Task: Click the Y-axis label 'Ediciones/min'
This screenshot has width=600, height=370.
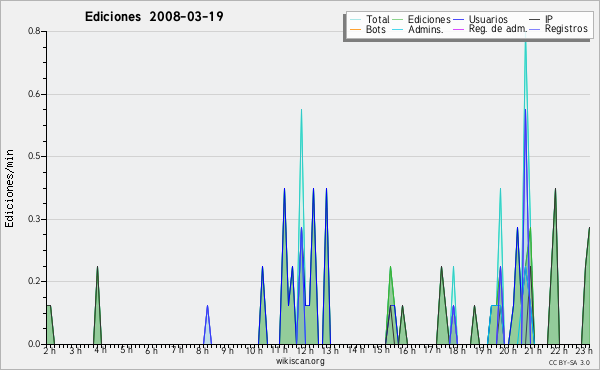Action: pos(9,188)
